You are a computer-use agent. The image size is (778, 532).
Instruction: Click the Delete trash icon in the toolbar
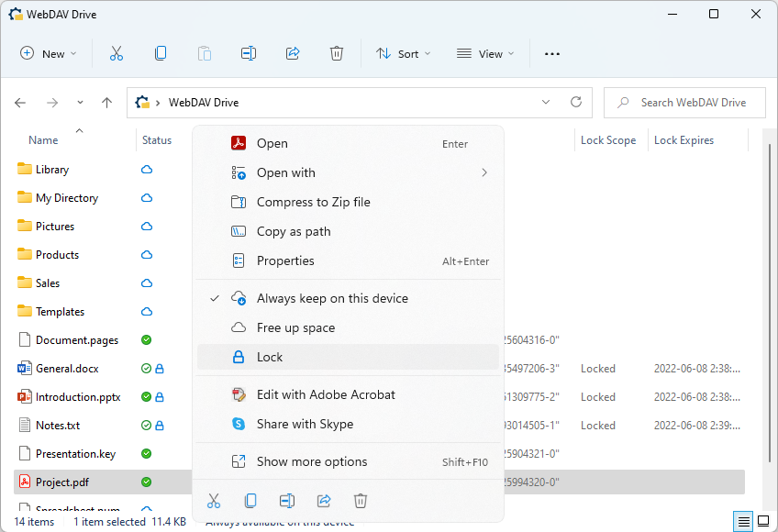click(x=337, y=53)
